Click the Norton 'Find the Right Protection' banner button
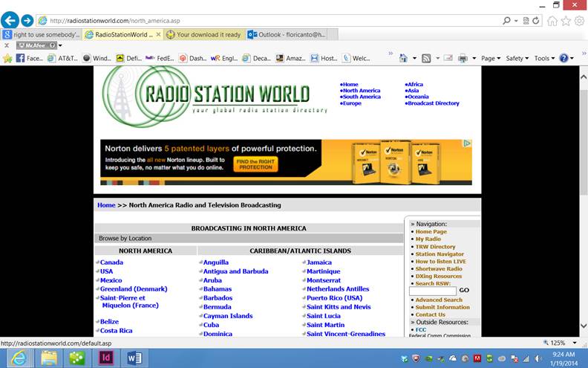The height and width of the screenshot is (368, 588). tap(255, 164)
